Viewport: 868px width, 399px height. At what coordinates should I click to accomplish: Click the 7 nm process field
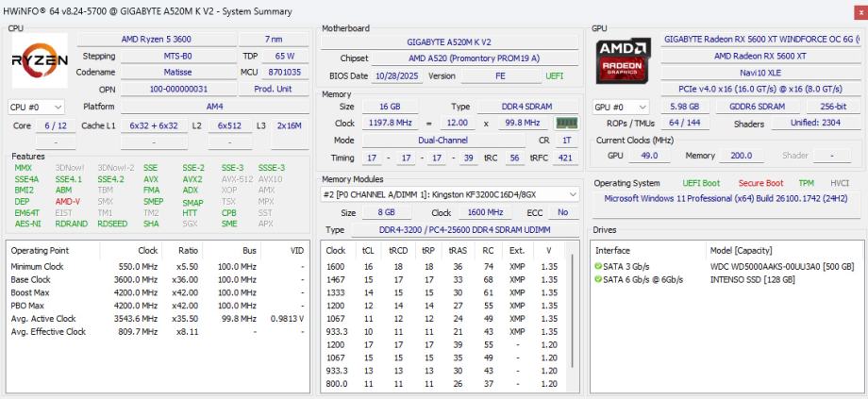274,40
